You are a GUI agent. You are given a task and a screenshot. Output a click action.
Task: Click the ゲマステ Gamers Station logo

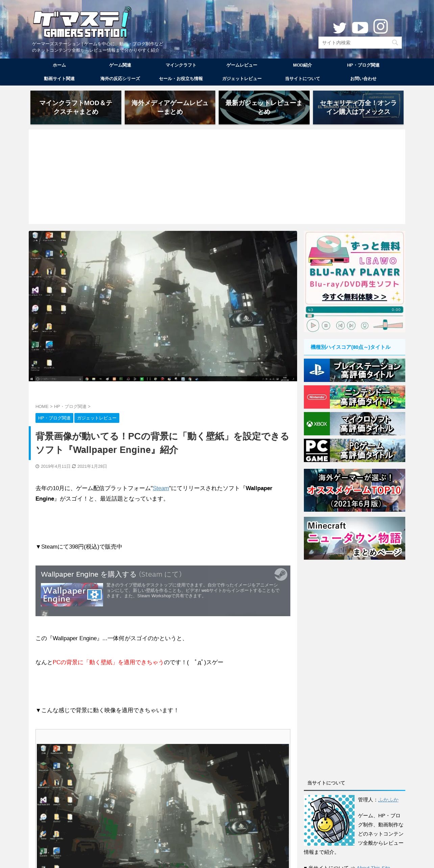pos(82,23)
